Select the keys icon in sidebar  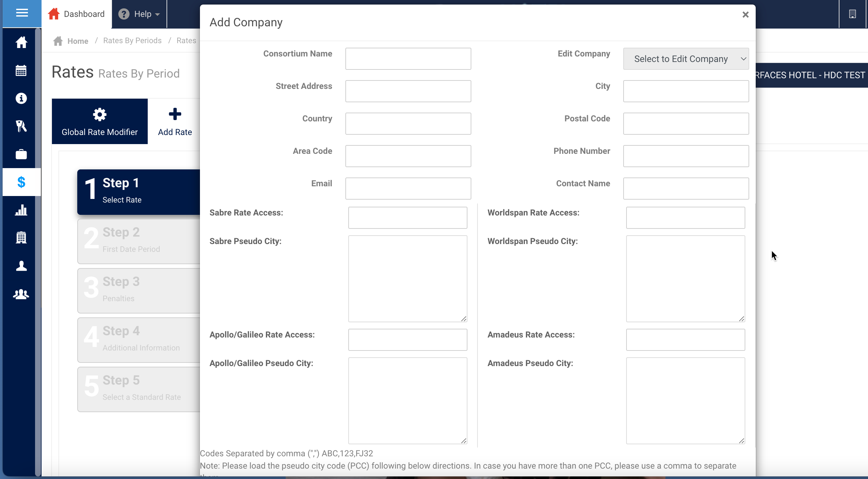(21, 126)
